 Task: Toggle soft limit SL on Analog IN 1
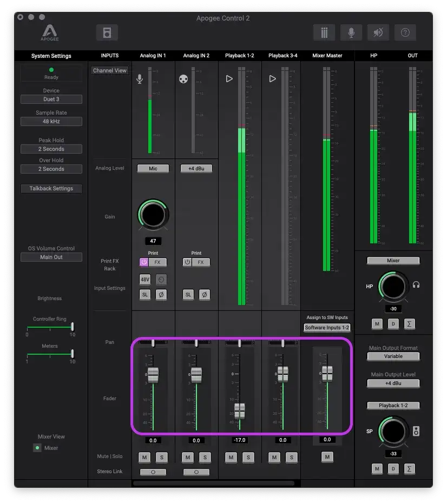coord(144,294)
